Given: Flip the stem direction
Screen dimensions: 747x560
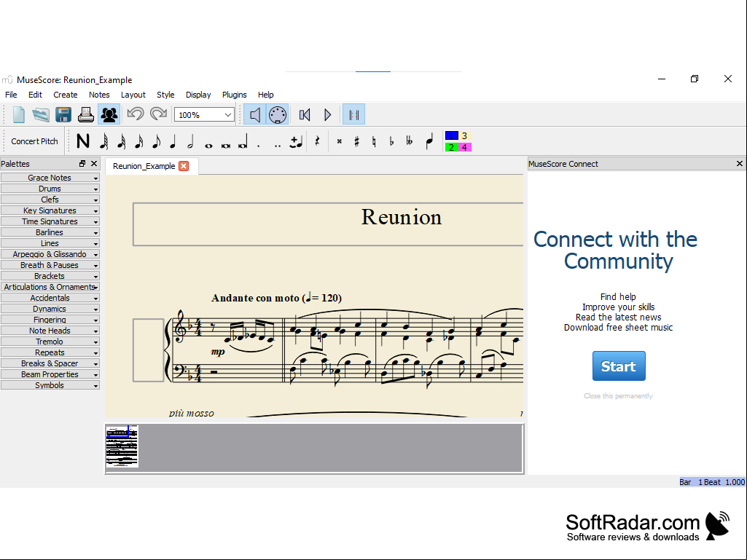Looking at the screenshot, I should click(x=430, y=141).
